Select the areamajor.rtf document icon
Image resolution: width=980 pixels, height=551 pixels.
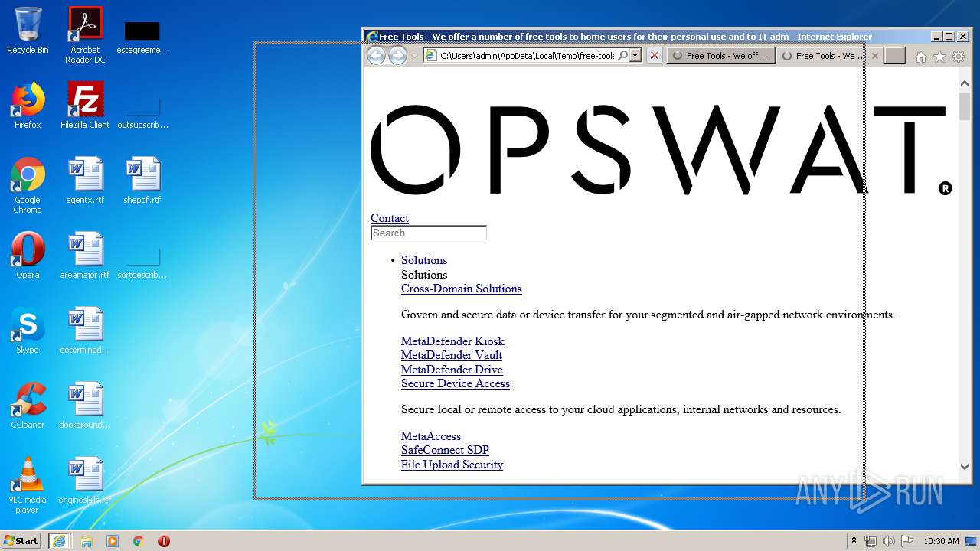pos(85,256)
